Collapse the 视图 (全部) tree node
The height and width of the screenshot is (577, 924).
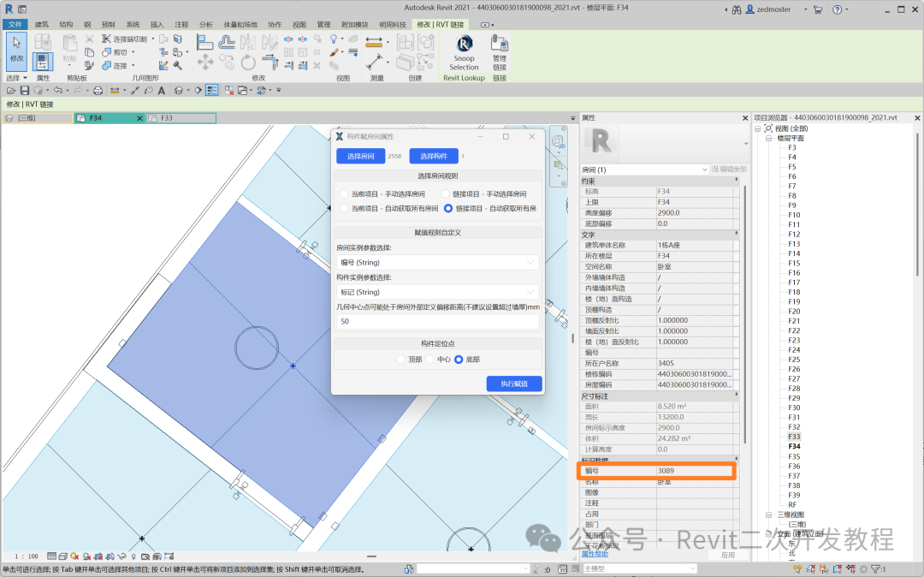tap(758, 128)
